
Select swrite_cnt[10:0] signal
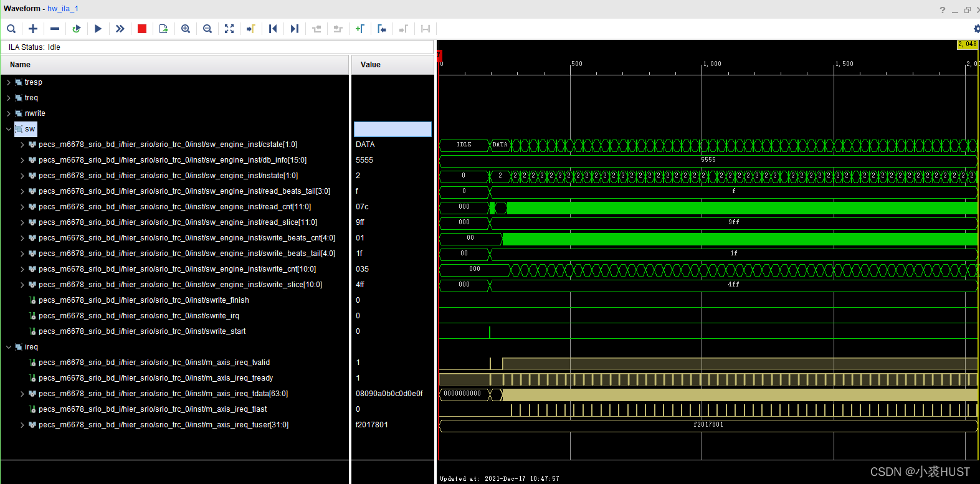coord(177,269)
